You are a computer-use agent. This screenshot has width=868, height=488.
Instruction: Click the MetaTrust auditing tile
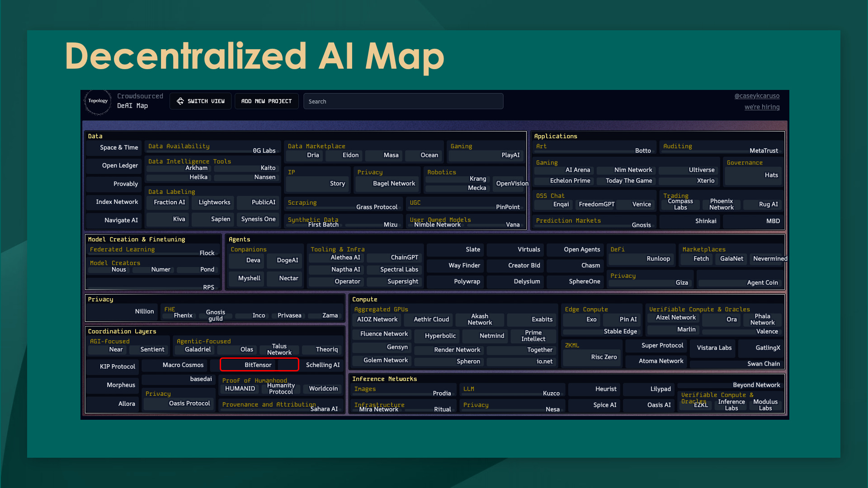pyautogui.click(x=763, y=150)
